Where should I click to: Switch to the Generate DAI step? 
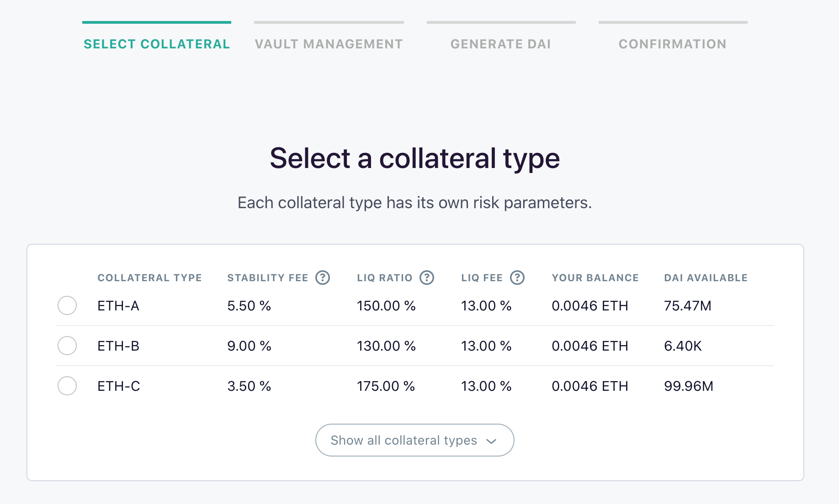(501, 44)
